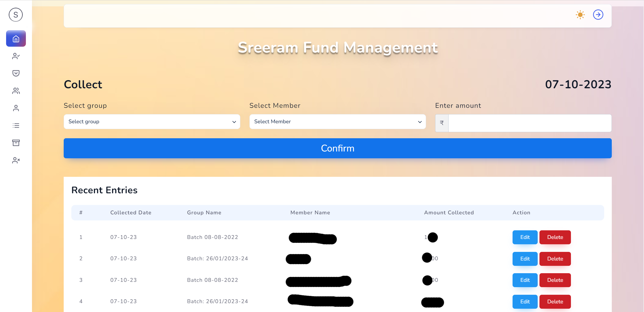Select the single user profile icon
Screen dimensions: 644x312
pos(16,108)
